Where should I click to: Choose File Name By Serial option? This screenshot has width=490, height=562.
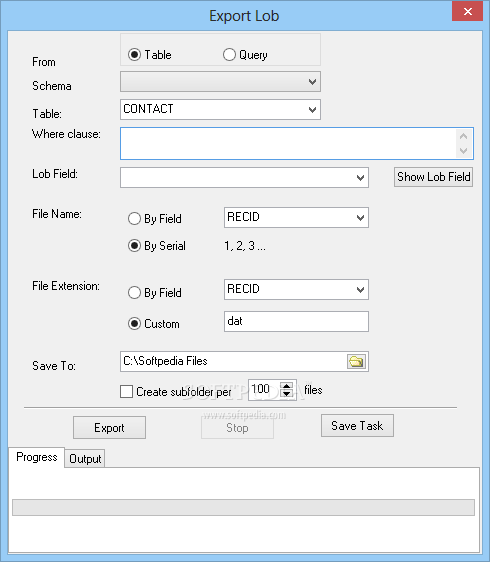(134, 246)
